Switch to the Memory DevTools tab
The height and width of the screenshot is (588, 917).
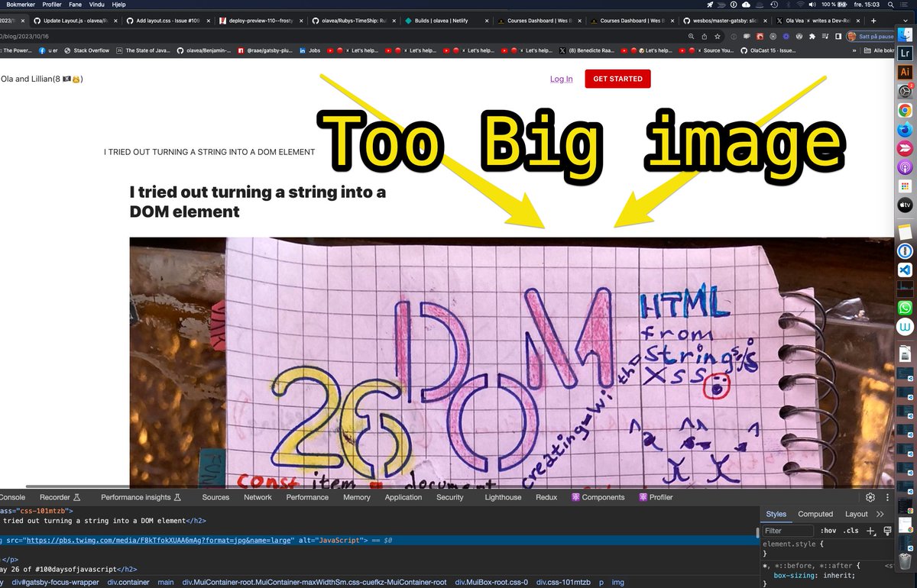357,497
